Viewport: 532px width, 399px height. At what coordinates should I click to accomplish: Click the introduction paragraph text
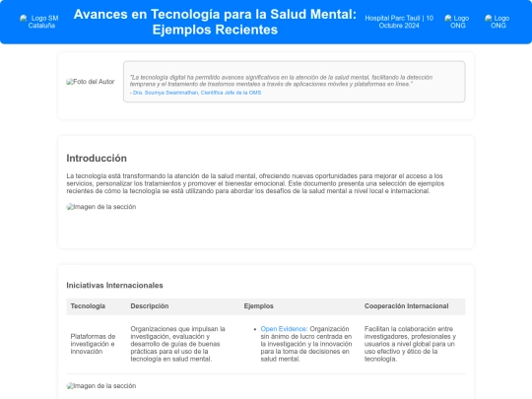click(255, 183)
